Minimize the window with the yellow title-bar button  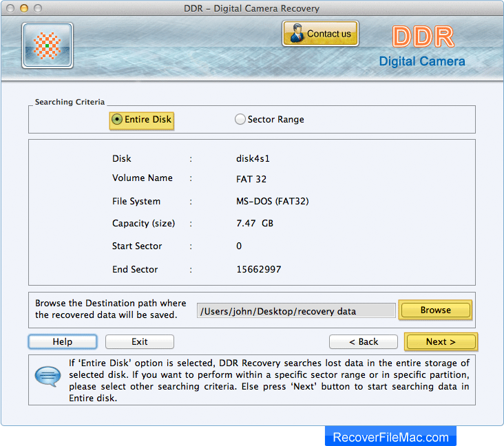(24, 8)
